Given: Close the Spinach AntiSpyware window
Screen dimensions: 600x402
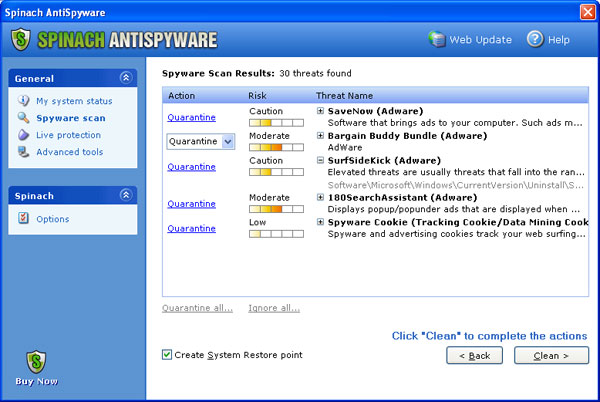Looking at the screenshot, I should coord(588,12).
